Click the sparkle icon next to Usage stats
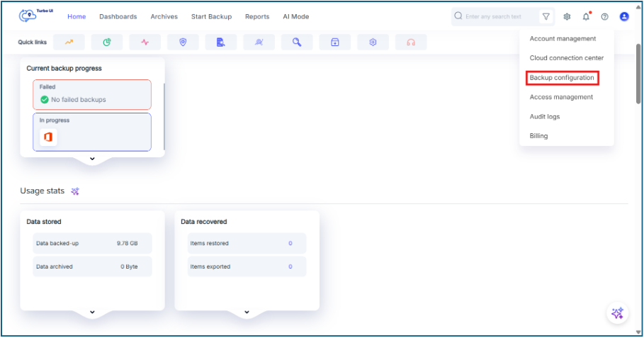Screen dimensions: 644x338 click(x=75, y=191)
